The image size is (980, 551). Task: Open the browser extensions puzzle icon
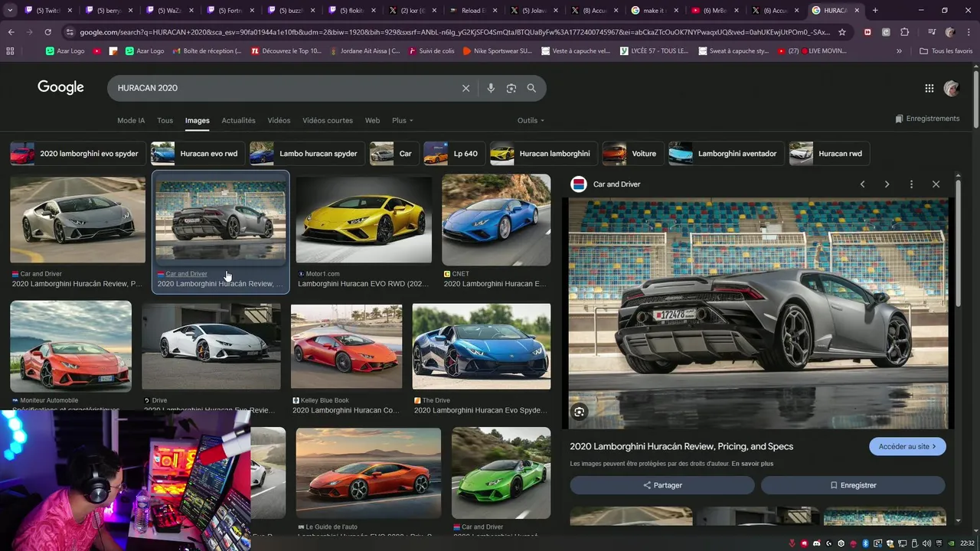[x=904, y=32]
